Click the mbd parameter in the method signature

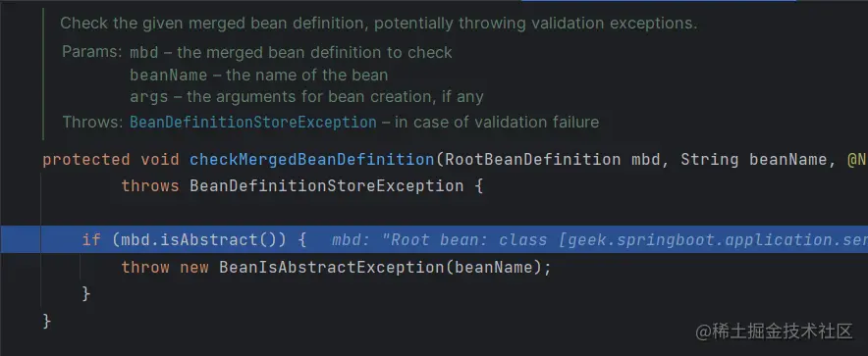point(645,160)
